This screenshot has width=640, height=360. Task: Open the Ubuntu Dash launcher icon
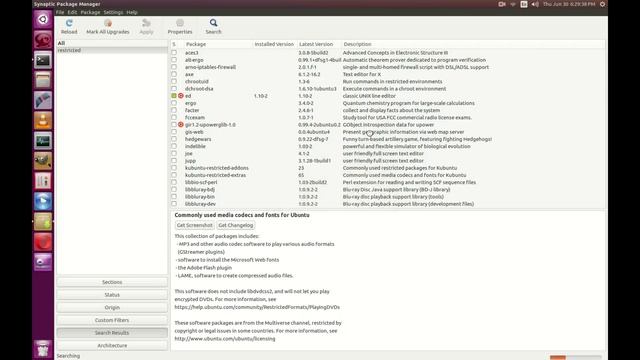(43, 20)
